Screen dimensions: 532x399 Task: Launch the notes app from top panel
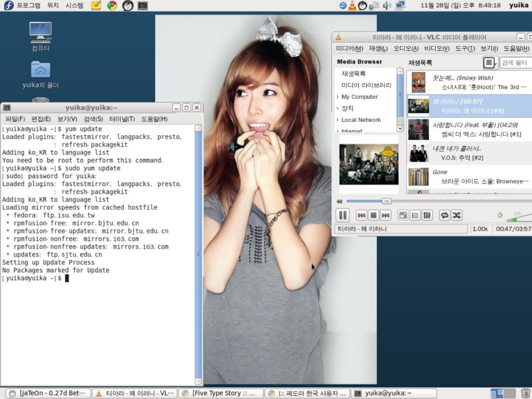point(96,5)
